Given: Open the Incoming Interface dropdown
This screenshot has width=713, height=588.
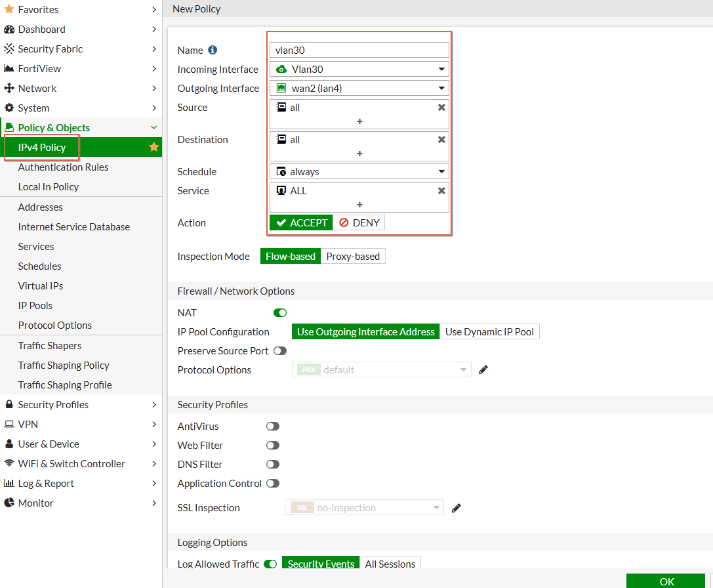Looking at the screenshot, I should point(359,69).
